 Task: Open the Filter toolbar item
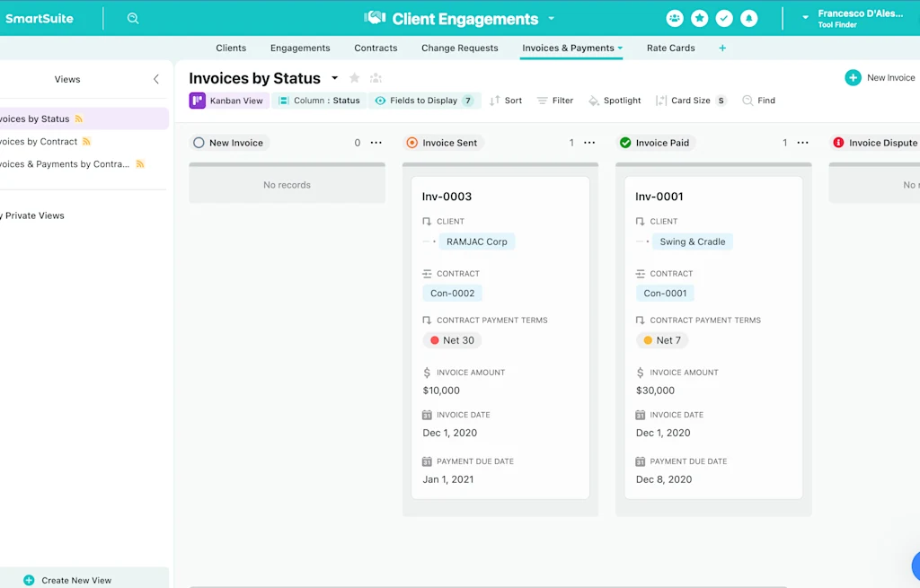point(555,101)
